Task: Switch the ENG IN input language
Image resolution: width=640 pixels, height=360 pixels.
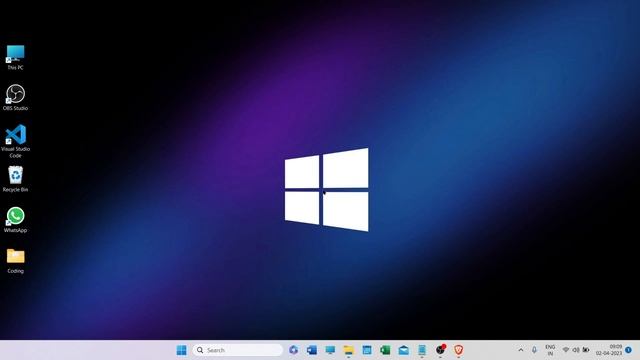Action: click(x=550, y=350)
